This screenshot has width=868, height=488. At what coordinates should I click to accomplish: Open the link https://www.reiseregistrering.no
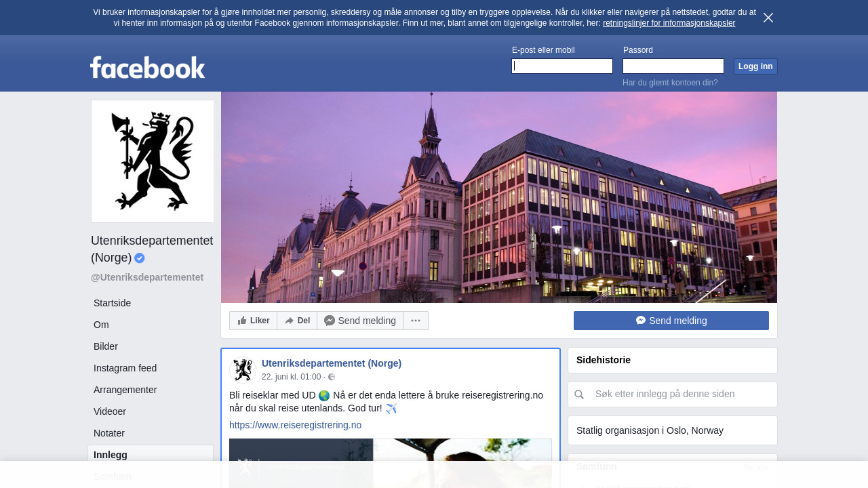tap(295, 425)
